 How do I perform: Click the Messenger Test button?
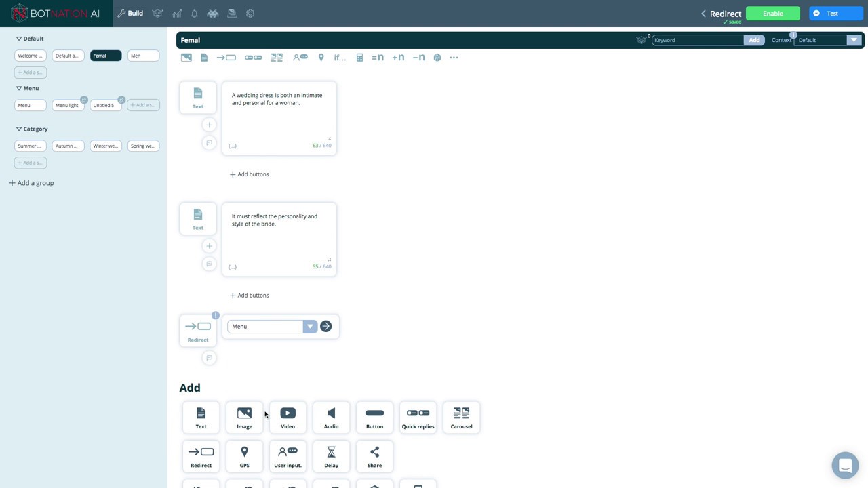835,14
